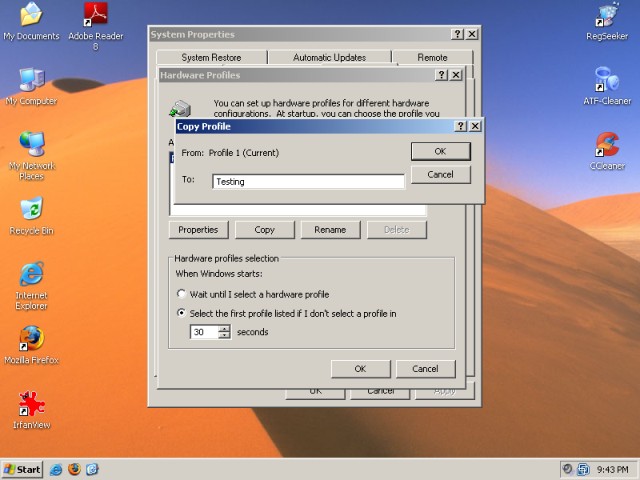Increase seconds with spinner up arrow
Viewport: 640px width, 480px height.
pyautogui.click(x=224, y=329)
